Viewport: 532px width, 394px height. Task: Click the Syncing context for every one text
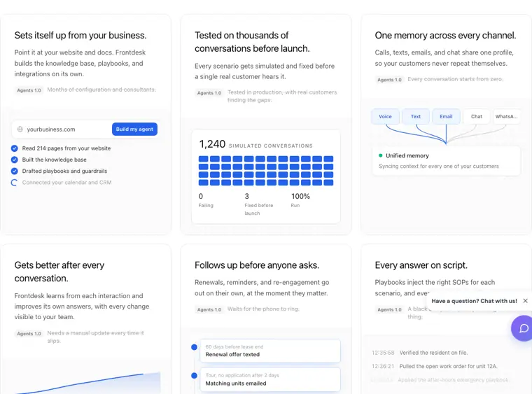(439, 166)
